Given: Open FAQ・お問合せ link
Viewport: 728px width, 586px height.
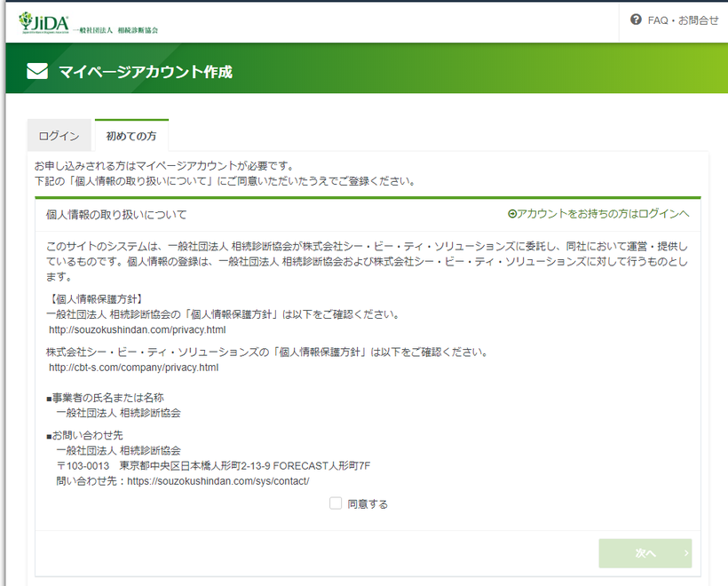Looking at the screenshot, I should tap(683, 20).
